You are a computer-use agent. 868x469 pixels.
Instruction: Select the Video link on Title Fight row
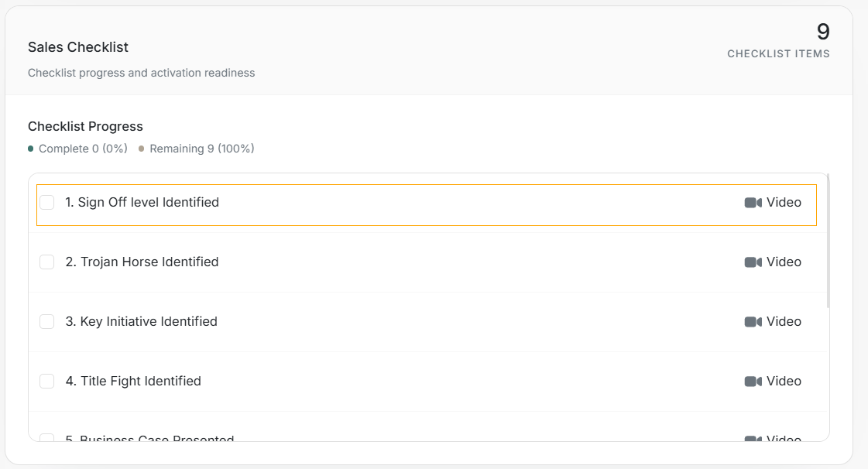(x=784, y=382)
